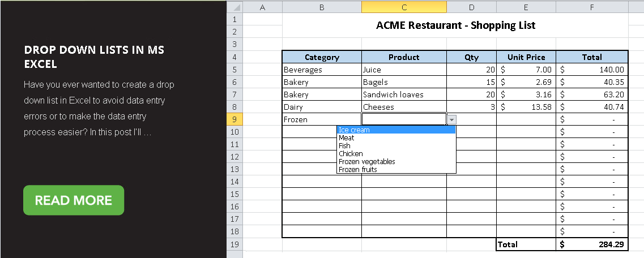This screenshot has width=644, height=258.
Task: Pick Fish from the product list
Action: tap(396, 145)
